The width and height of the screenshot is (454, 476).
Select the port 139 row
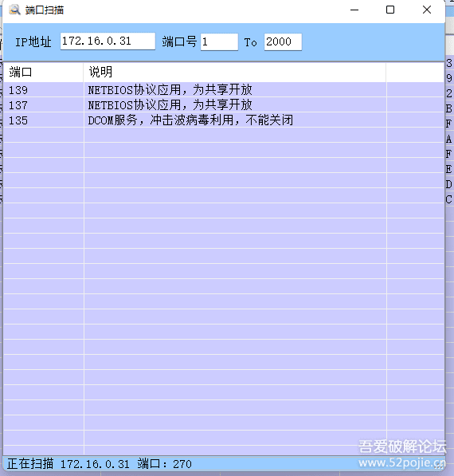224,90
